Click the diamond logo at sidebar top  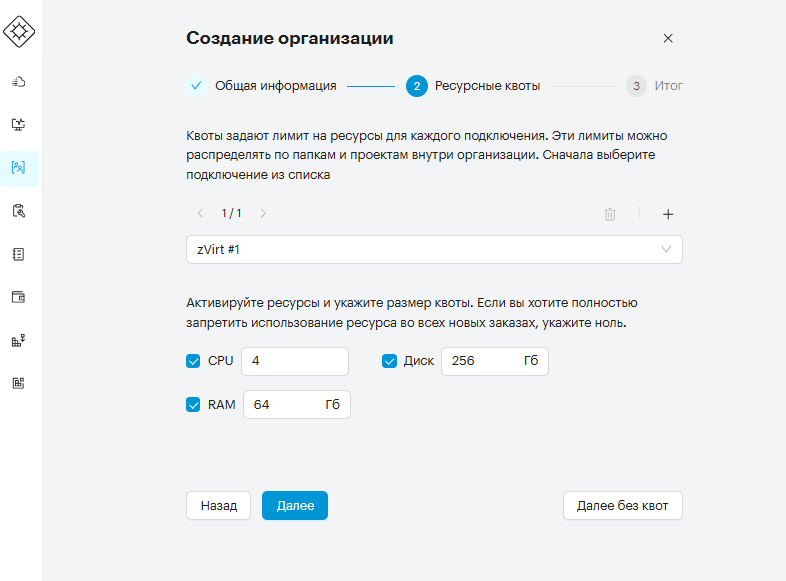19,32
